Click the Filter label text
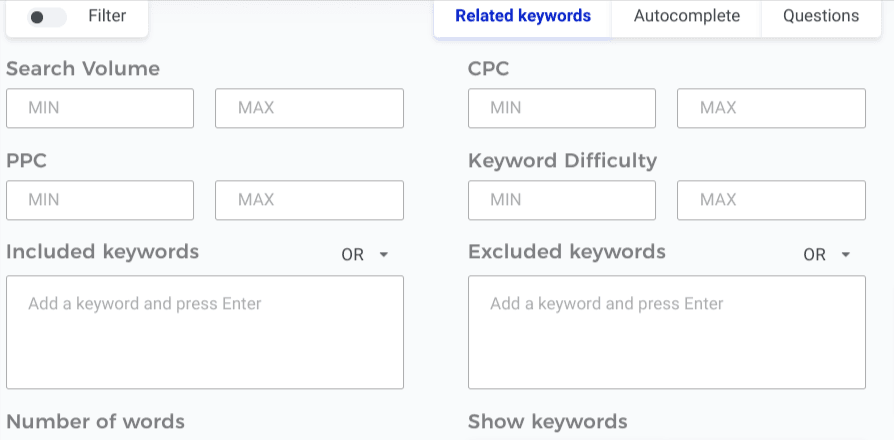Viewport: 894px width, 440px height. click(x=107, y=16)
